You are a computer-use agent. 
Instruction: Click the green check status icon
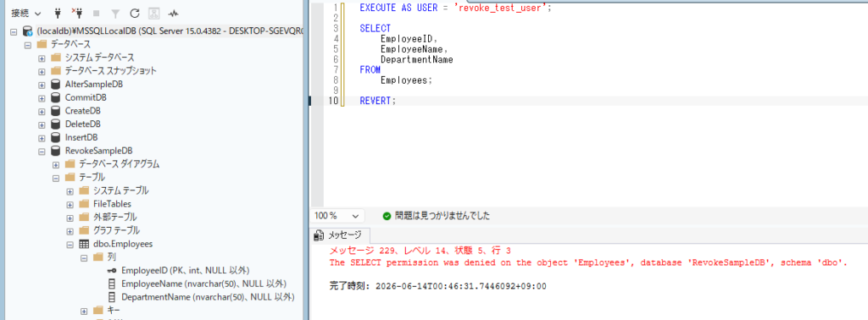[387, 216]
